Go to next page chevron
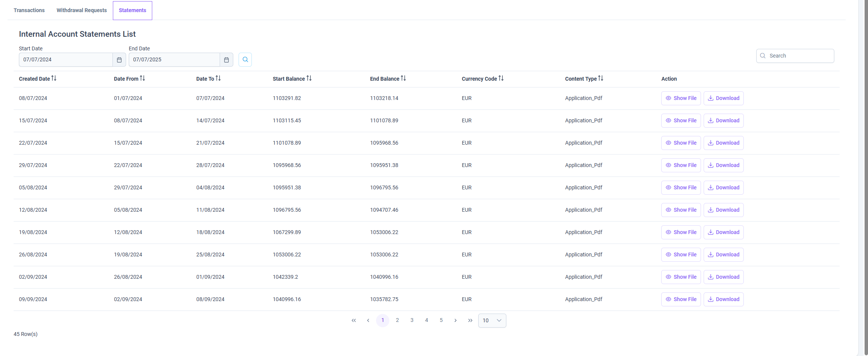Image resolution: width=868 pixels, height=356 pixels. [x=456, y=320]
